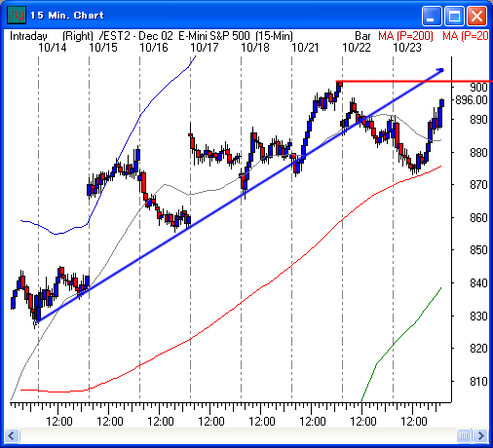This screenshot has width=493, height=448.
Task: Click the horizontal scrollbar thumb grip
Action: coord(464,435)
